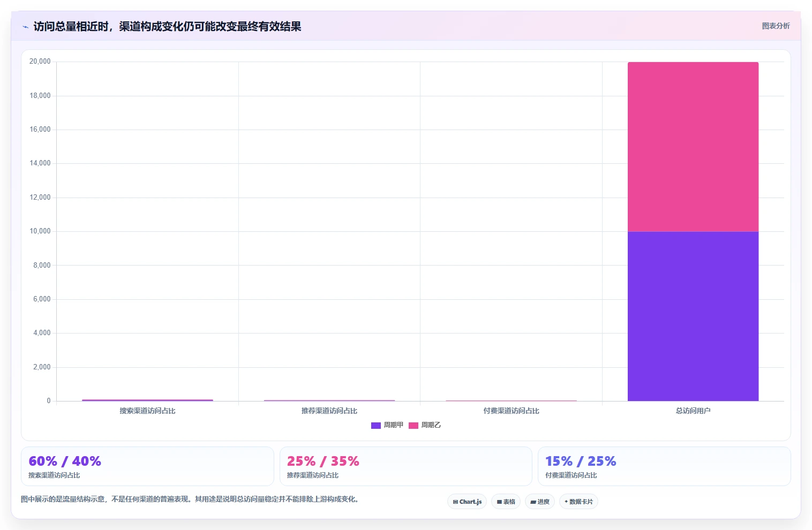The height and width of the screenshot is (530, 812).
Task: Click the 图表分析 label
Action: pyautogui.click(x=776, y=26)
